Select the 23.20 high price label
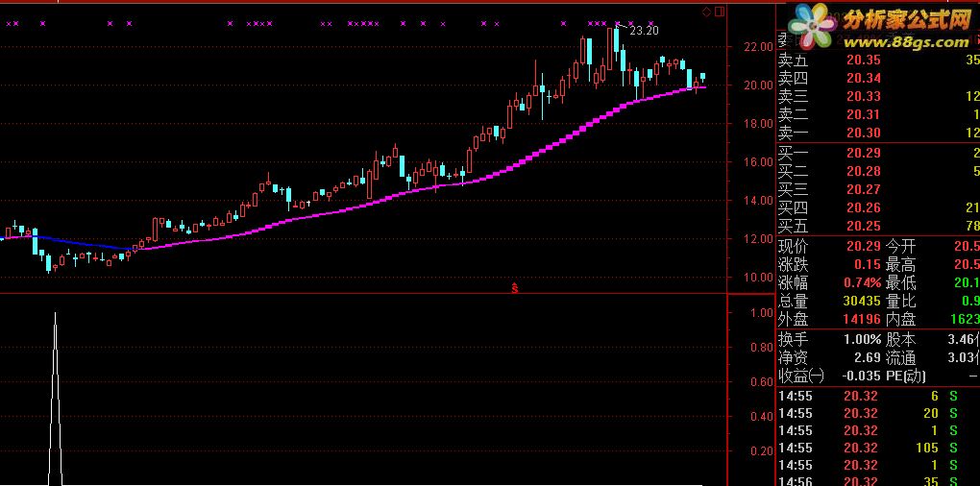The image size is (980, 486). pyautogui.click(x=643, y=30)
